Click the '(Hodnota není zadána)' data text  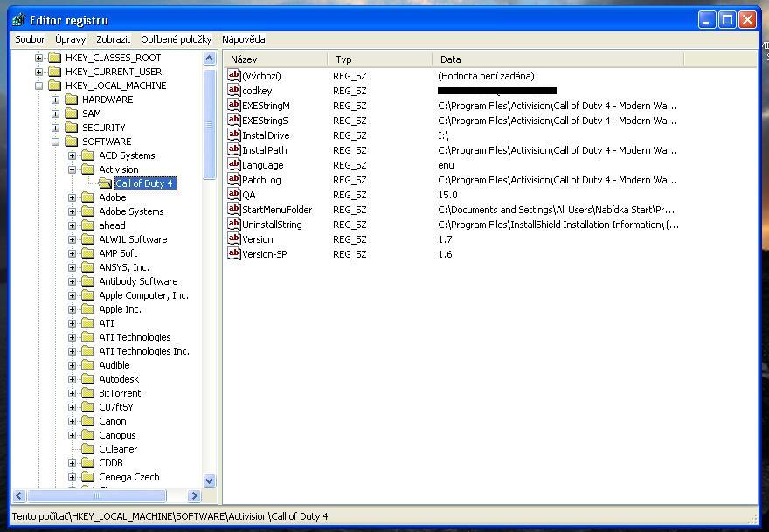click(x=486, y=76)
